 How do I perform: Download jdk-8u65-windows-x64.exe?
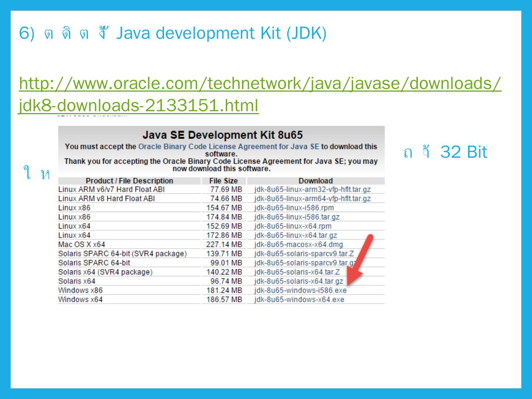coord(299,300)
